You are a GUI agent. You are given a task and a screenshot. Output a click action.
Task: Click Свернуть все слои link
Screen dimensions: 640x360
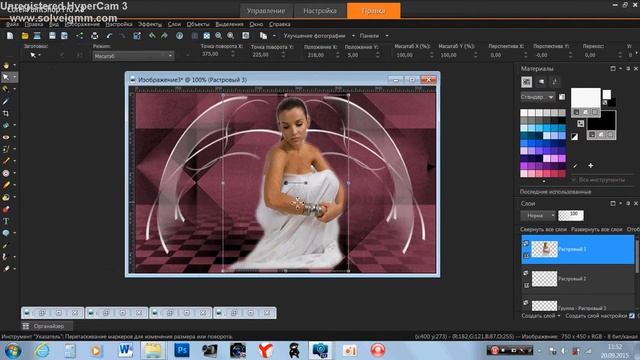543,230
